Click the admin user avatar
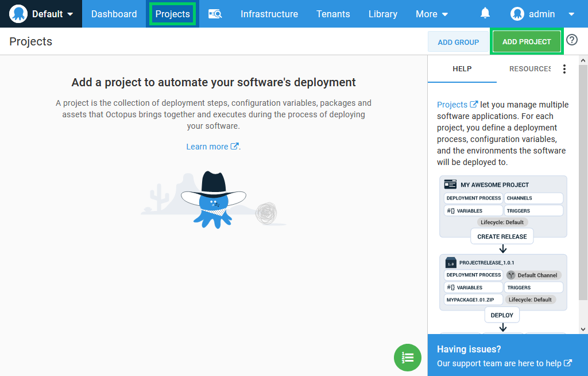Viewport: 588px width, 376px height. [517, 14]
